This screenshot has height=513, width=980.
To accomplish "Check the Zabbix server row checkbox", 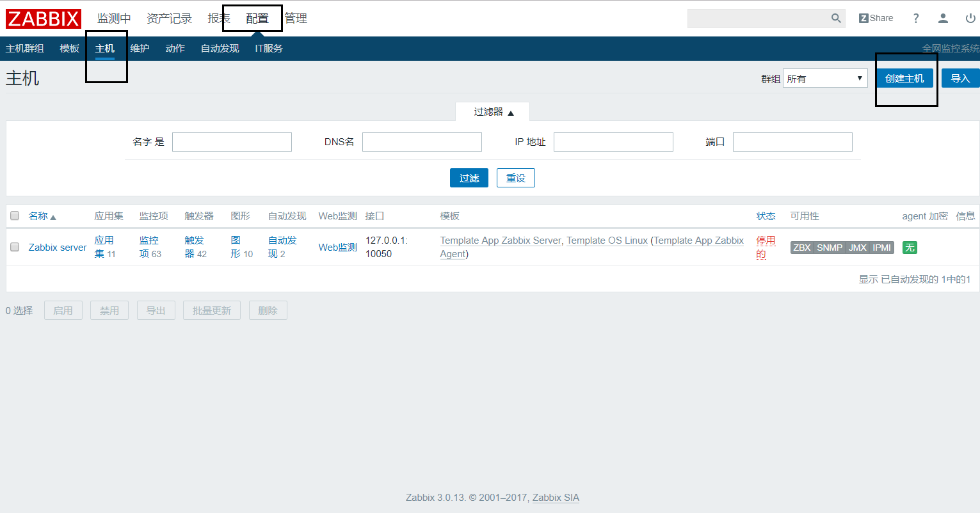I will [15, 247].
